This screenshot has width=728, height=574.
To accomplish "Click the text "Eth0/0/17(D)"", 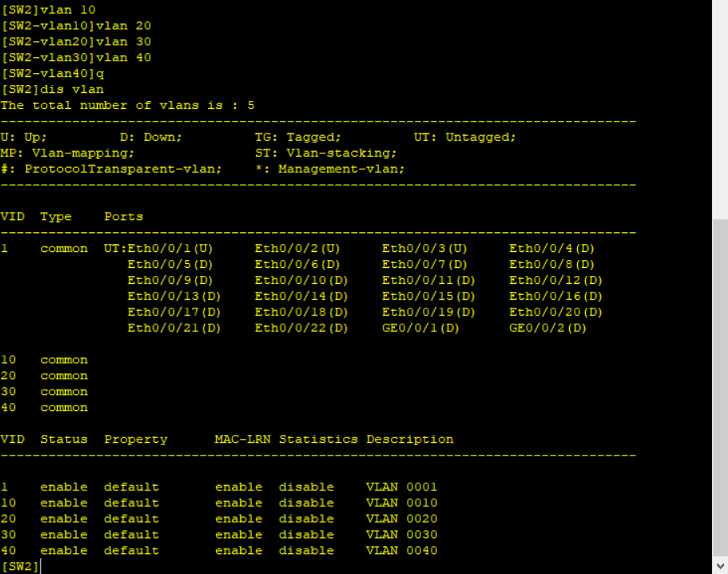I will click(174, 312).
